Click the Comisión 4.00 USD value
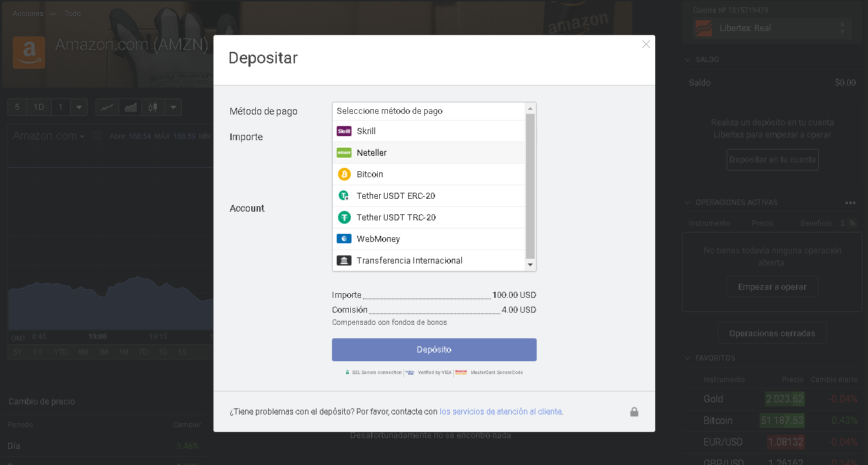 (519, 310)
